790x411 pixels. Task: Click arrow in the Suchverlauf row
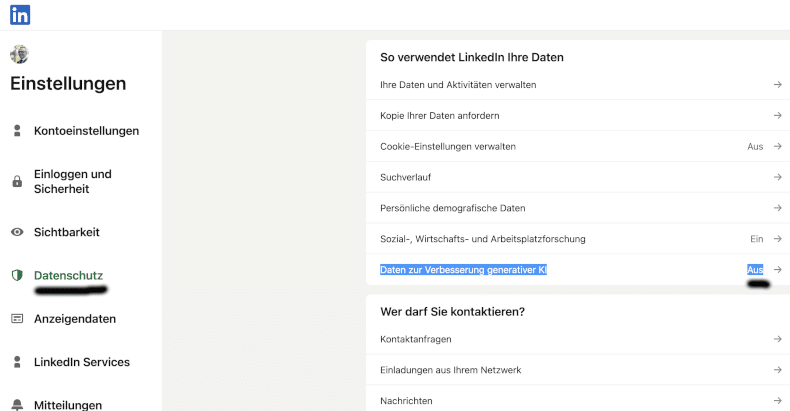[x=777, y=177]
